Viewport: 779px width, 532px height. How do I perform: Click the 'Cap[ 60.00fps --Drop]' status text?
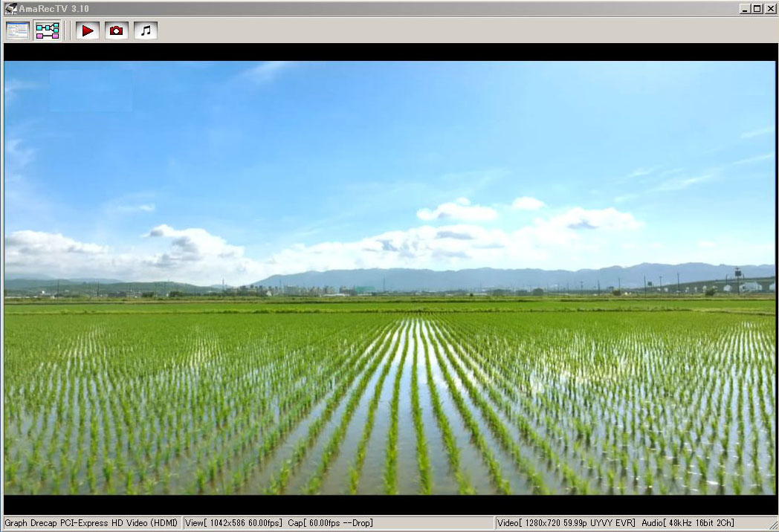[x=330, y=522]
